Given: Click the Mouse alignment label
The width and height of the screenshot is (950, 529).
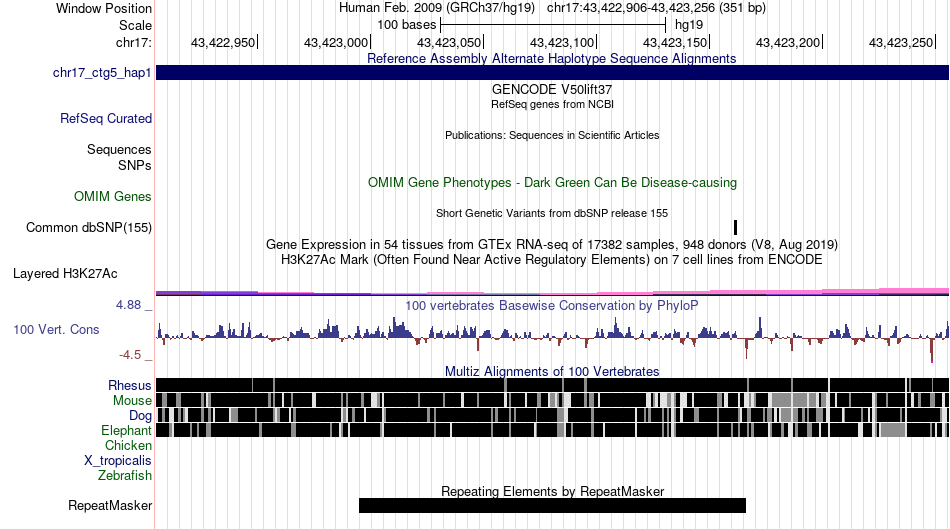Looking at the screenshot, I should pyautogui.click(x=132, y=401).
